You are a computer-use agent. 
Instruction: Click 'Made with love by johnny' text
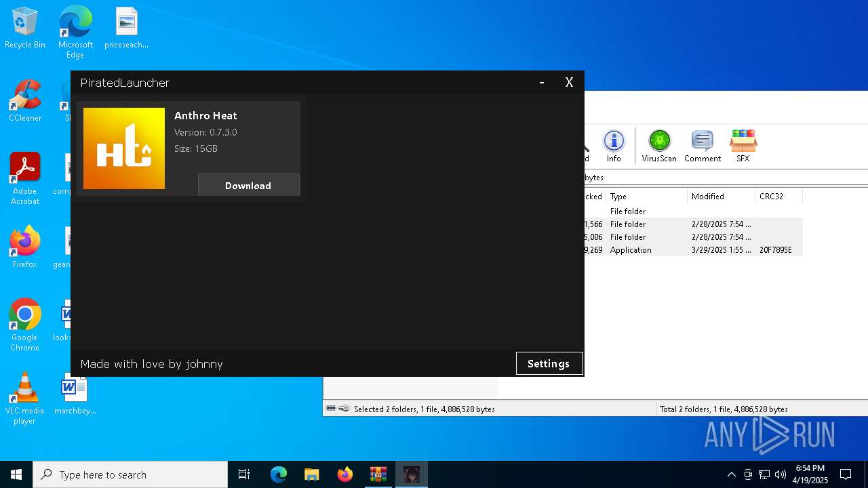pyautogui.click(x=151, y=364)
